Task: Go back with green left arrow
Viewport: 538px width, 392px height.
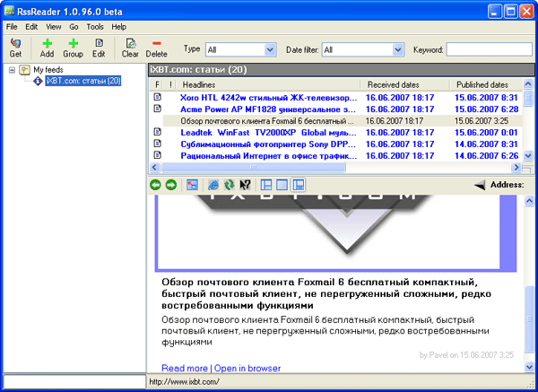Action: pos(155,185)
